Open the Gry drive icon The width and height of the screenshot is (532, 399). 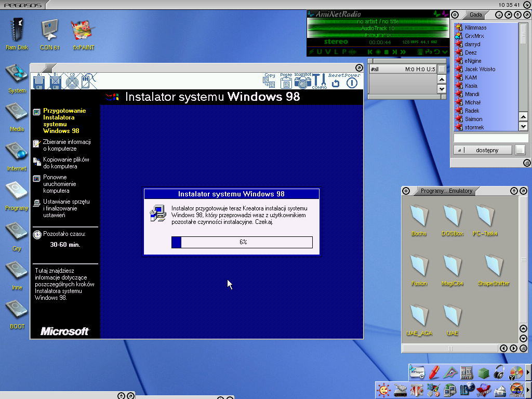tap(17, 236)
